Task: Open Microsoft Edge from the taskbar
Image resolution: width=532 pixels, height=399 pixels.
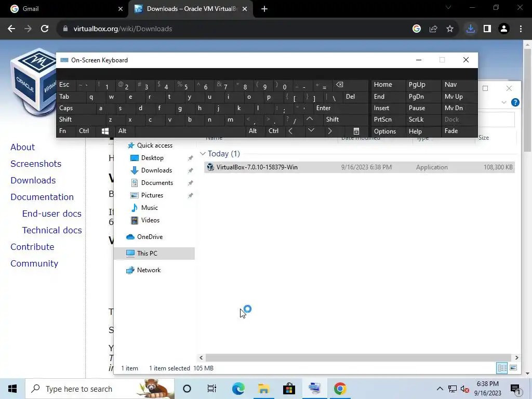Action: (238, 389)
